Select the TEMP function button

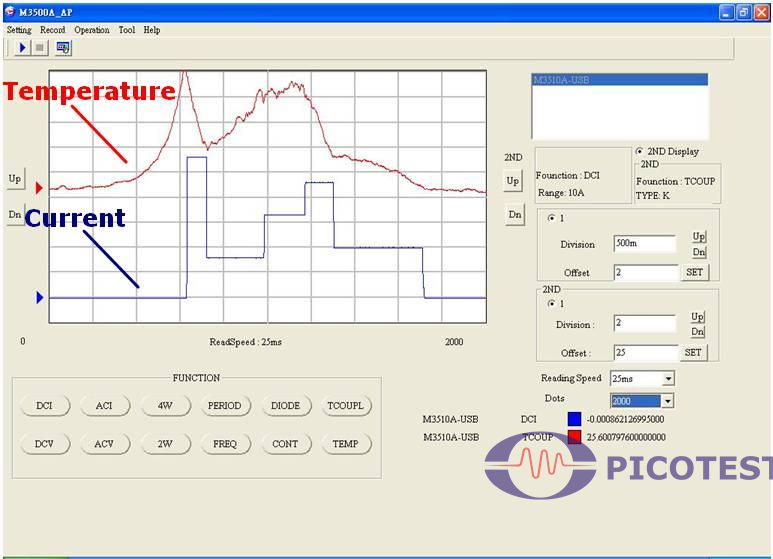[x=346, y=444]
